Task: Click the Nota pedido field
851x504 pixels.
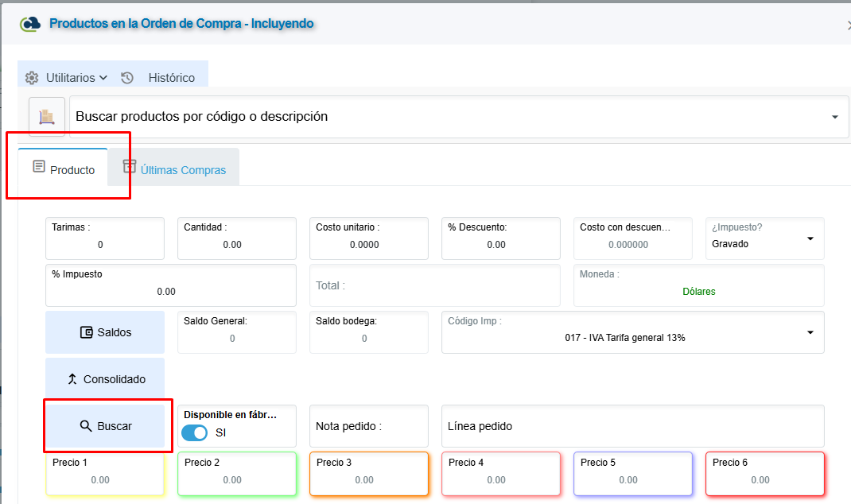Action: tap(369, 426)
